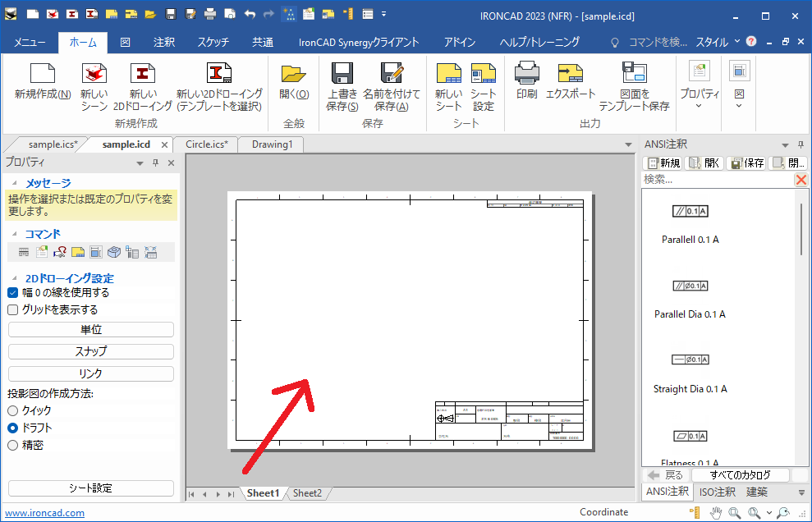The width and height of the screenshot is (812, 522).
Task: Enable グリッドを表示する checkbox
Action: click(x=13, y=309)
